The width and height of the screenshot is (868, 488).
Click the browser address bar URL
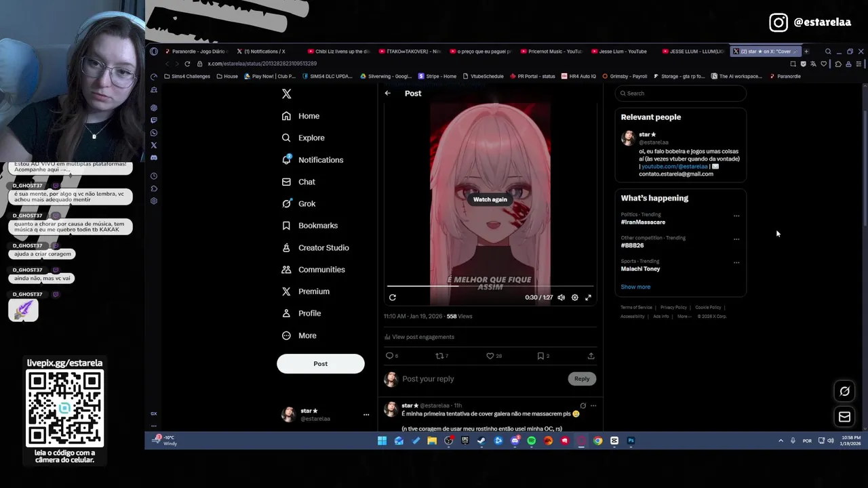[262, 64]
